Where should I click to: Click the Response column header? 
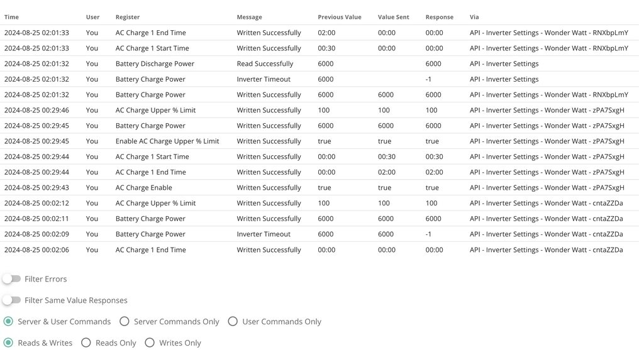[x=440, y=17]
